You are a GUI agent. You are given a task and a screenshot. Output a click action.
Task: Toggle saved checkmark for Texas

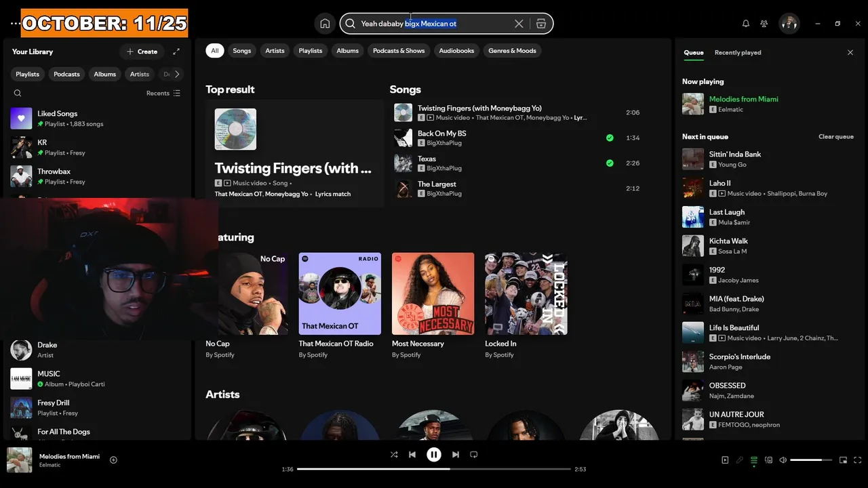click(610, 163)
